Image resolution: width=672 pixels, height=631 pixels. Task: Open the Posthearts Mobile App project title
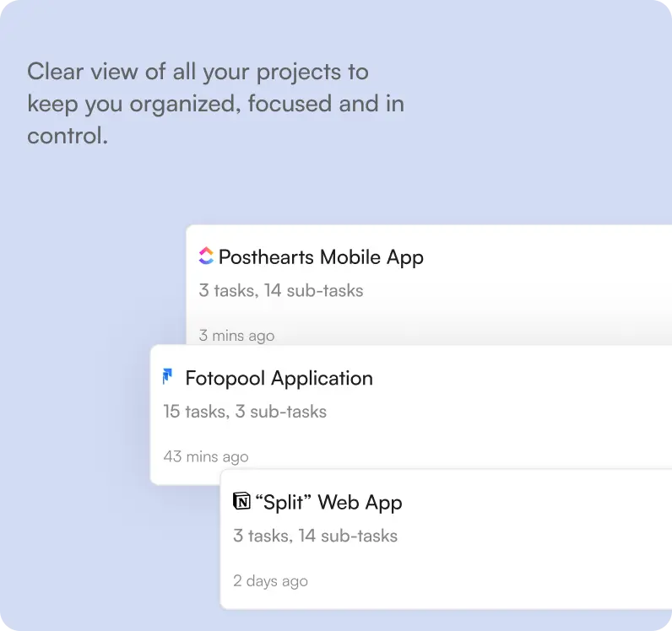tap(321, 257)
